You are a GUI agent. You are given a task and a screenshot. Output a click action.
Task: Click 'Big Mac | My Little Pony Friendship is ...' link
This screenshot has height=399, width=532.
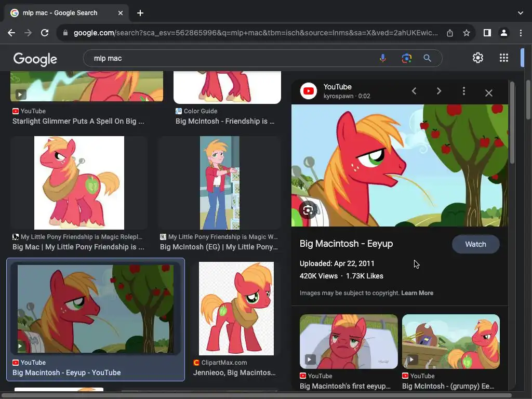tap(78, 247)
